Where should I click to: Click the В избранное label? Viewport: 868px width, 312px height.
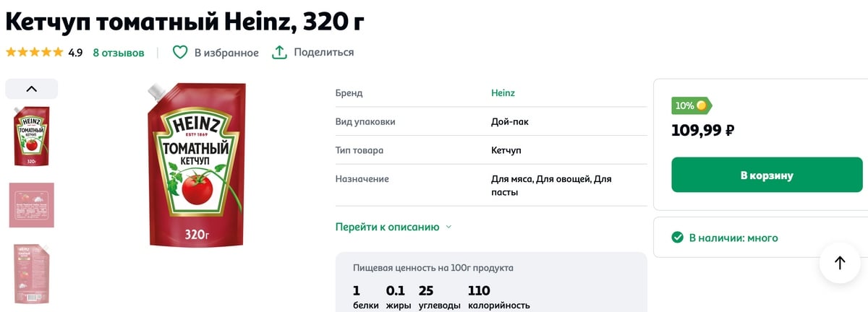click(x=226, y=53)
